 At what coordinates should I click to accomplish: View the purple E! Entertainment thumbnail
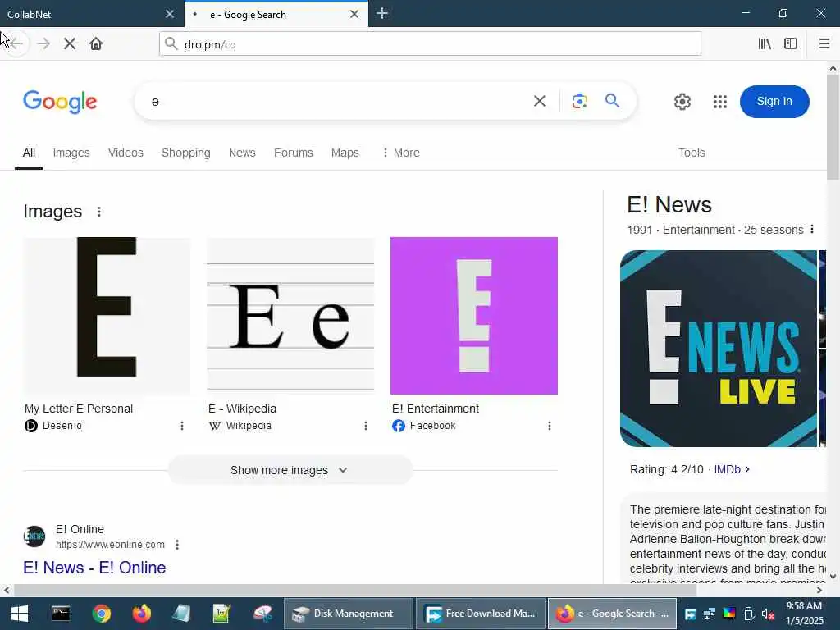474,316
